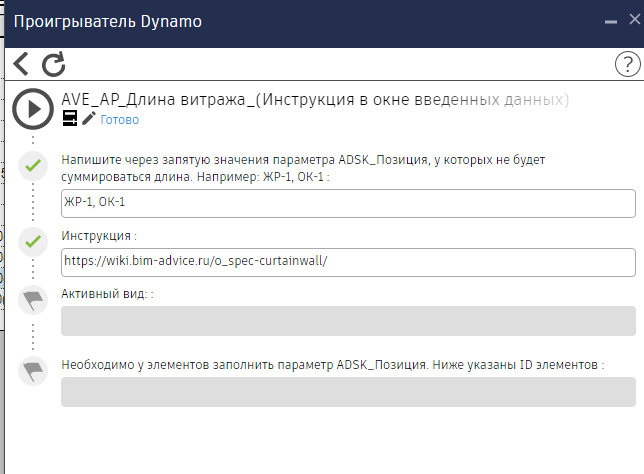Viewport: 644px width, 474px height.
Task: Click the Готово status link
Action: pyautogui.click(x=120, y=120)
